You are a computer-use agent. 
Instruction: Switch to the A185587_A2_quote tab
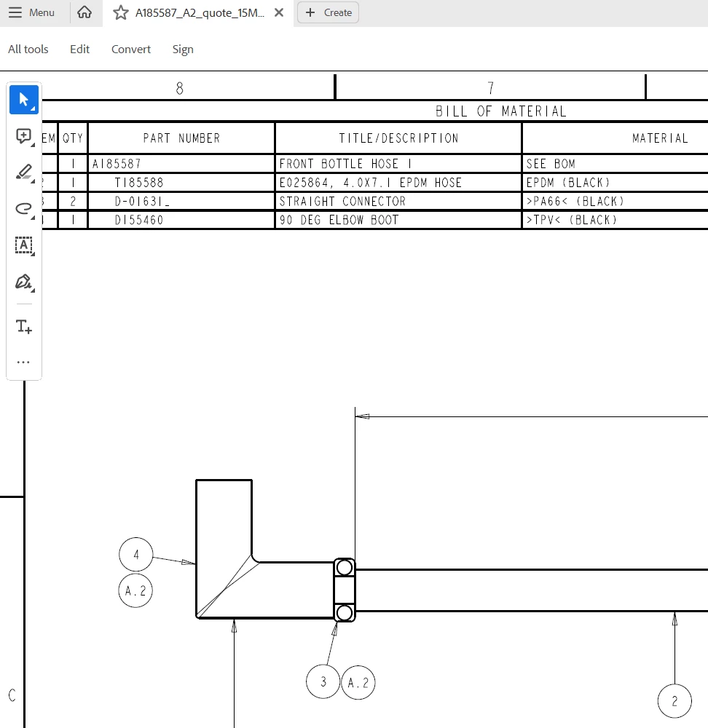pyautogui.click(x=200, y=12)
